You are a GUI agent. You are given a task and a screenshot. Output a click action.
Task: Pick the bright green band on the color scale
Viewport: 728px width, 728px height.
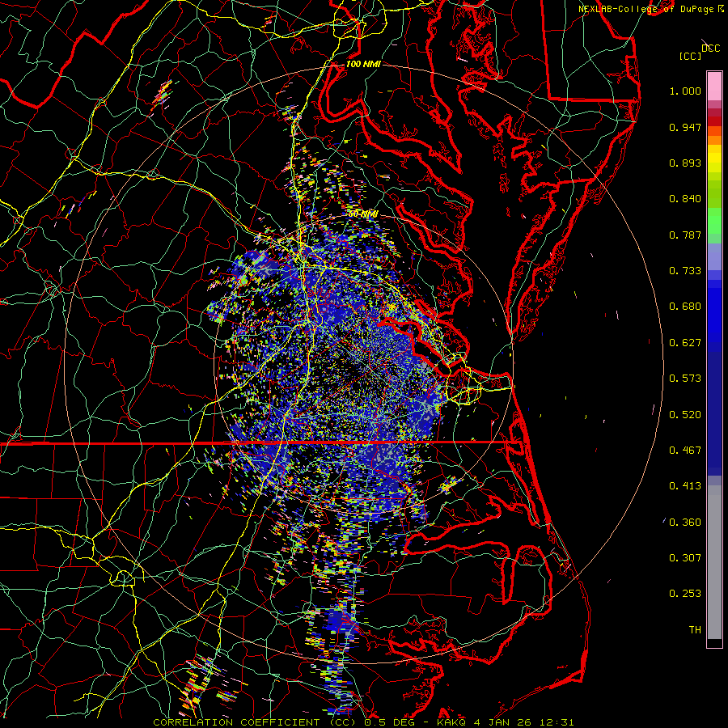click(714, 221)
